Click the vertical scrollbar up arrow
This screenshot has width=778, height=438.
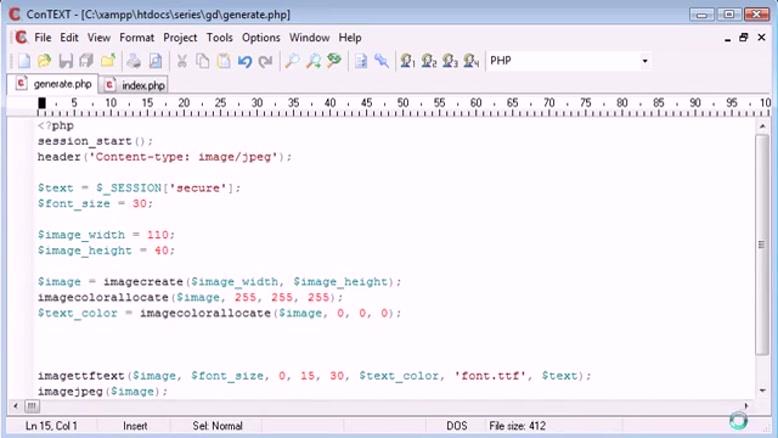[762, 126]
